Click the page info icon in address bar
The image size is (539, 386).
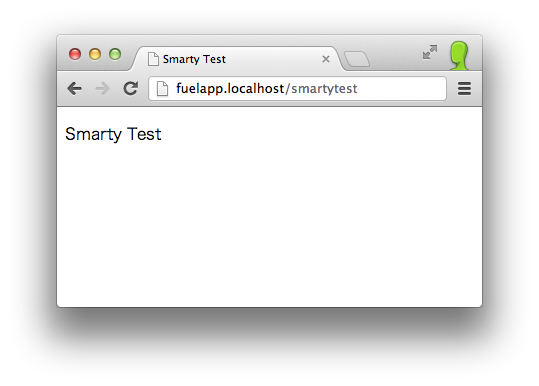(x=162, y=89)
